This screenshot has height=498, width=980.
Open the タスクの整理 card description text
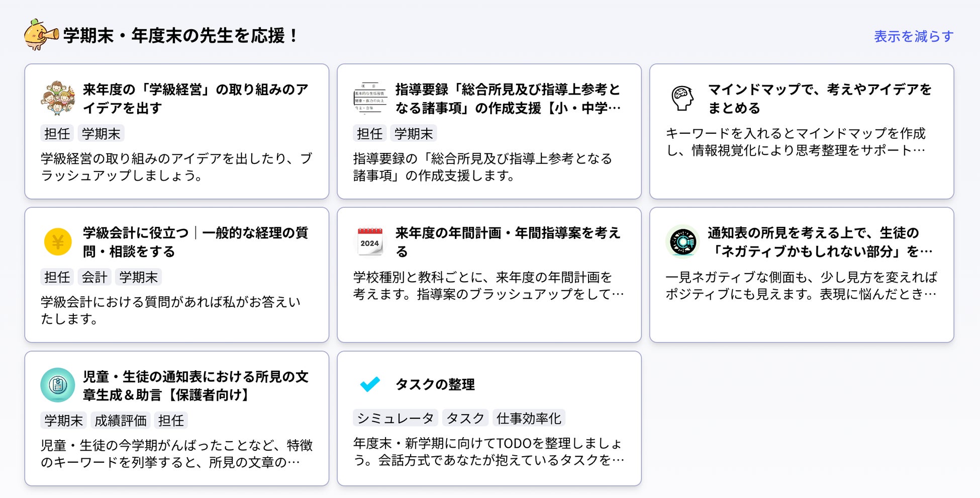[488, 451]
